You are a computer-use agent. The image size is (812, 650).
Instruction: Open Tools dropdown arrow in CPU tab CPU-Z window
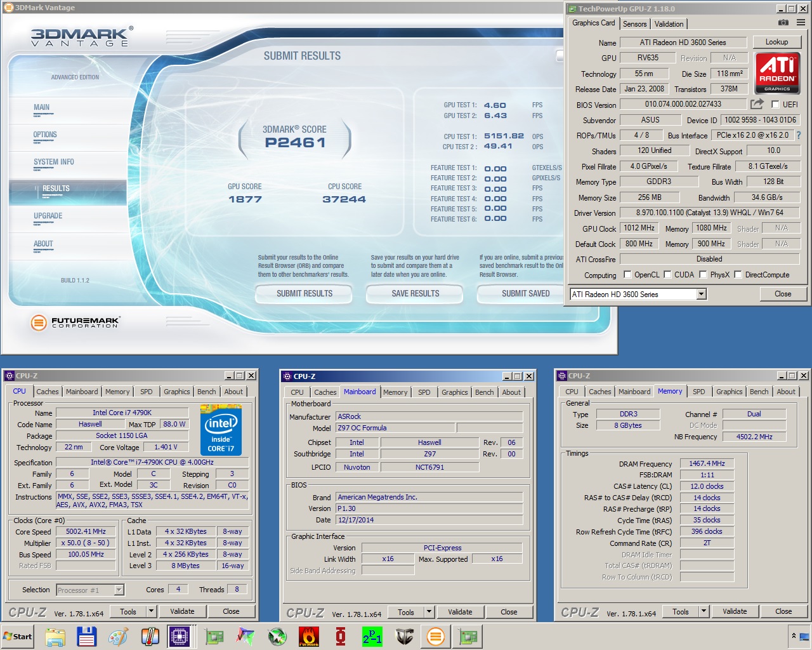[151, 612]
